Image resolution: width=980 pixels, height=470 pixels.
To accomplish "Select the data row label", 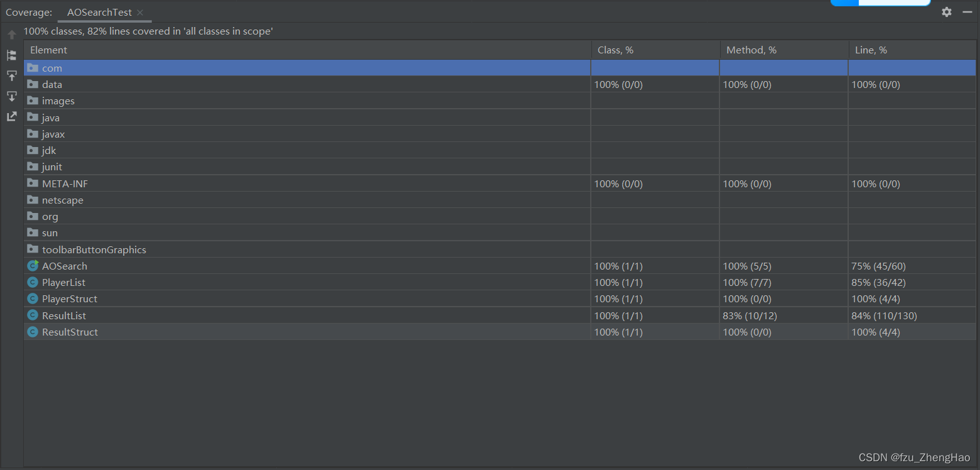I will pos(52,84).
